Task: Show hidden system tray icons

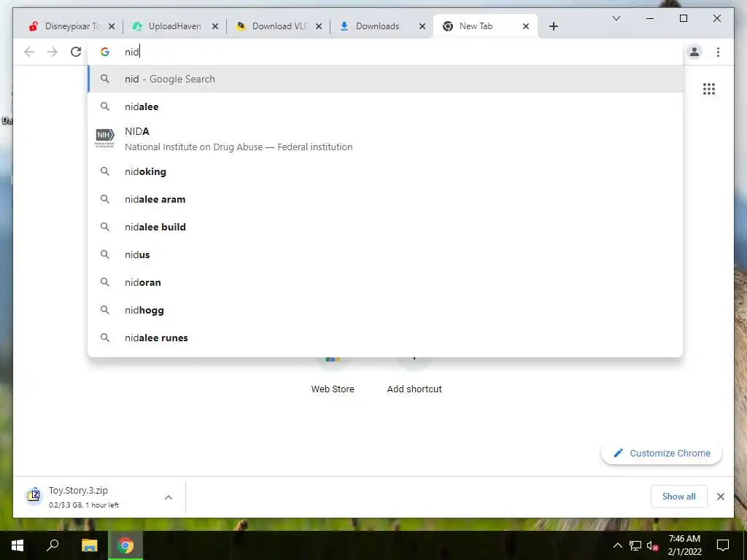Action: tap(617, 545)
